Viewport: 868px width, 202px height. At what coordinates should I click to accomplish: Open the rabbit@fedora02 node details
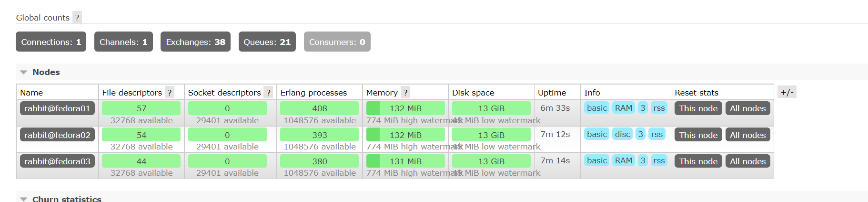(x=57, y=135)
